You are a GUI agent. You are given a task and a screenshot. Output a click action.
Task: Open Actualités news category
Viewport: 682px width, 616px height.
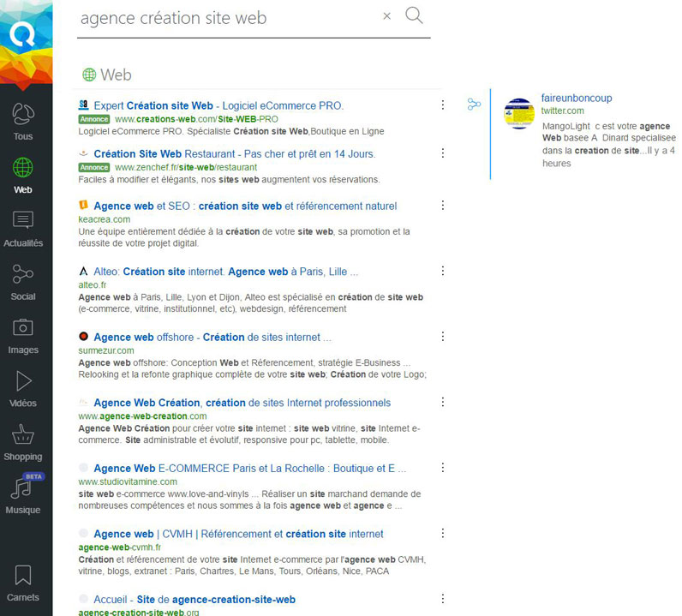point(23,229)
